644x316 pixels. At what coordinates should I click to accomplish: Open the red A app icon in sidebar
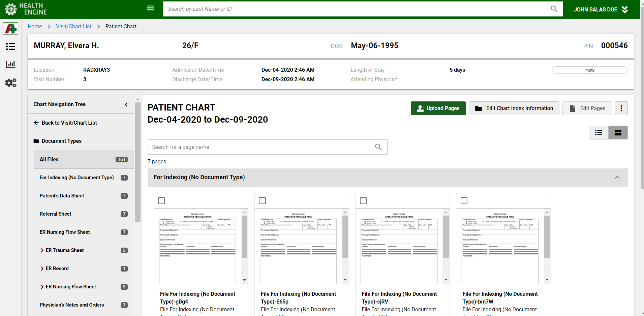[x=10, y=28]
